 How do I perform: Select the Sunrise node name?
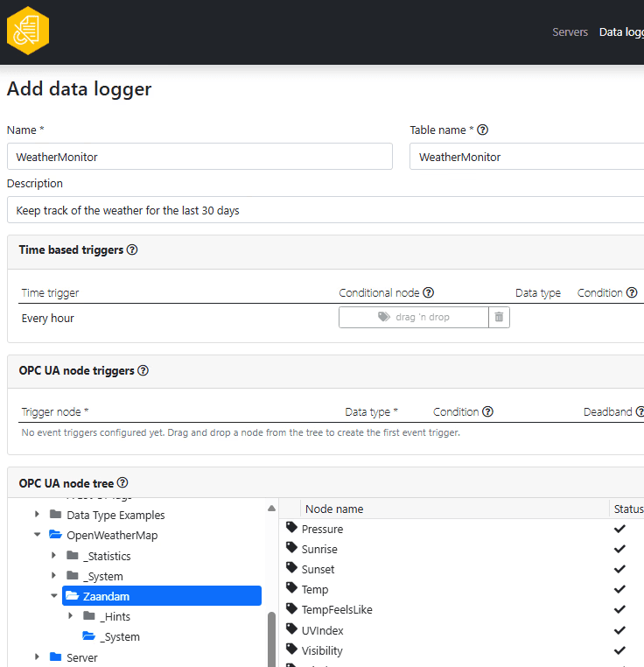[319, 549]
